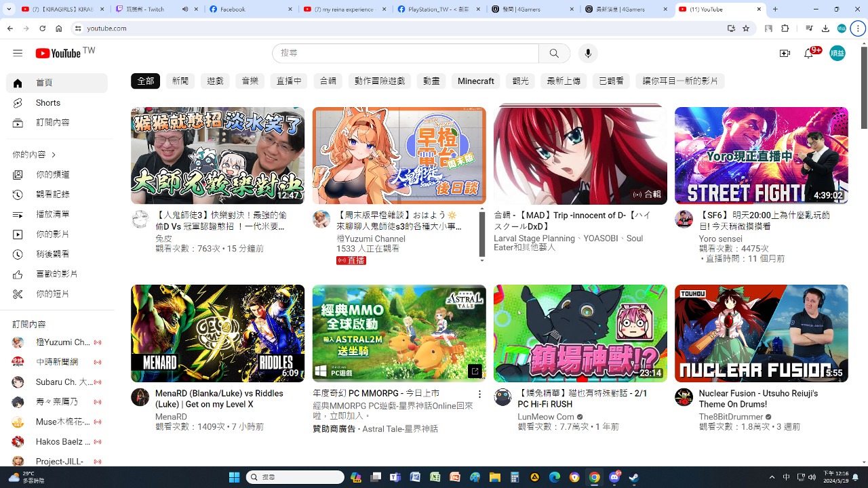Open the options menu on the Astral Tale ad
Image resolution: width=868 pixels, height=488 pixels.
(479, 394)
